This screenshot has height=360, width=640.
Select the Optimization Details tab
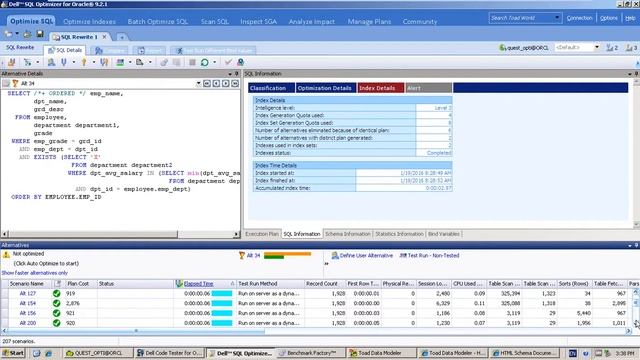coord(326,88)
